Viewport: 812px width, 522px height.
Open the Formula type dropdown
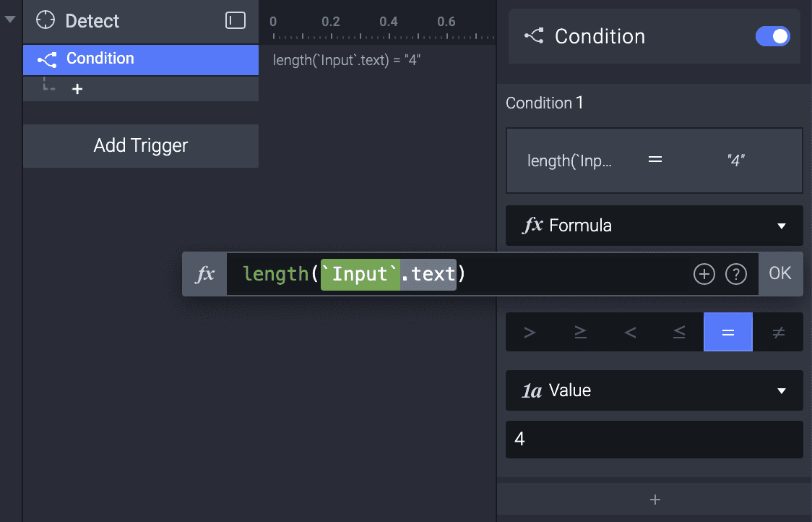tap(654, 226)
